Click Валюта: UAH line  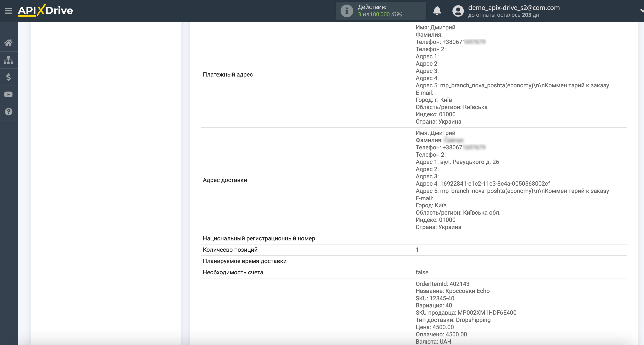coord(433,342)
